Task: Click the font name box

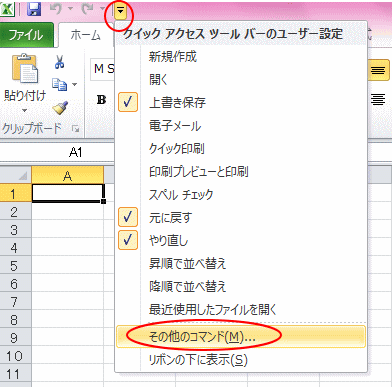Action: coord(102,69)
